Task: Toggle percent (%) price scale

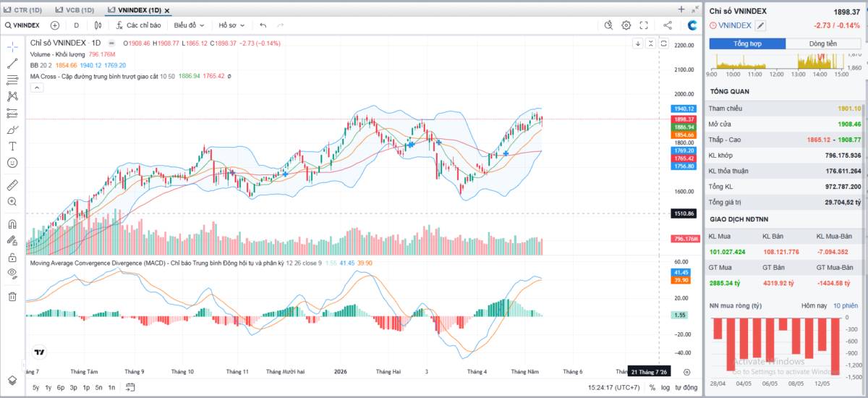Action: (x=652, y=388)
